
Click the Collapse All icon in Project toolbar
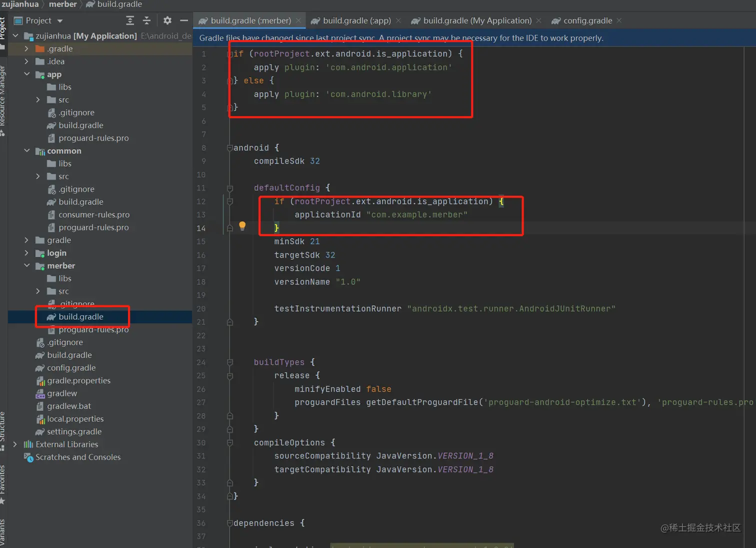click(x=146, y=21)
